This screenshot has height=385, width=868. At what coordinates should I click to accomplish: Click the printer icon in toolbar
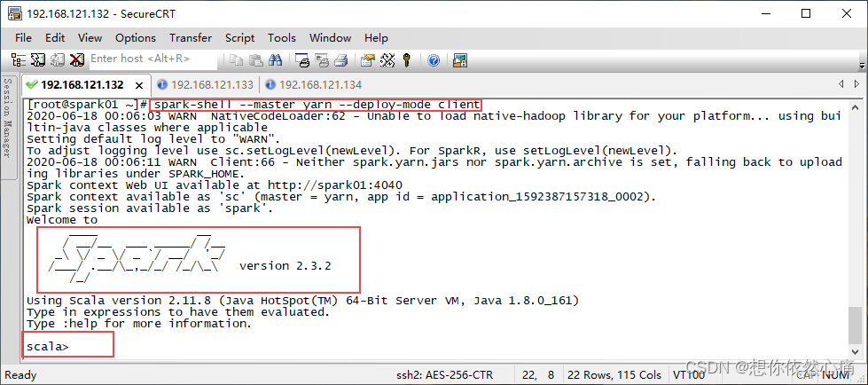pos(341,59)
